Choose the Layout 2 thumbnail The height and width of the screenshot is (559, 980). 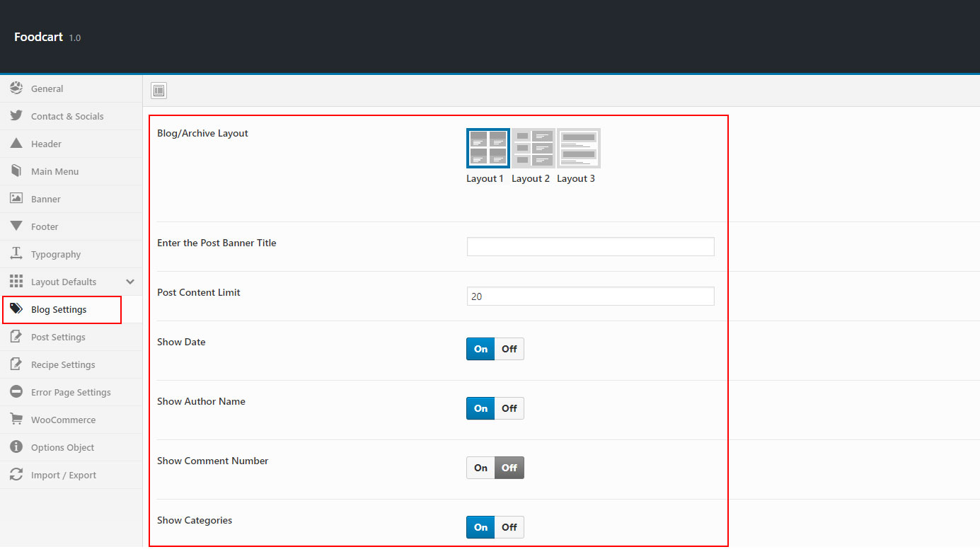point(534,148)
